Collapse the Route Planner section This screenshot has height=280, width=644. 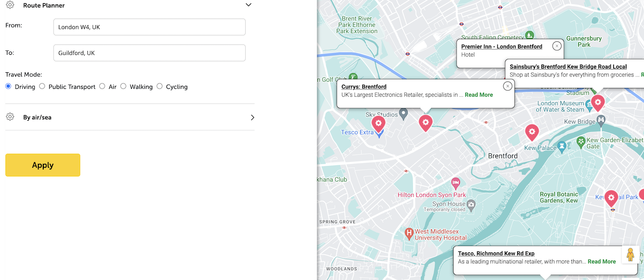tap(248, 5)
